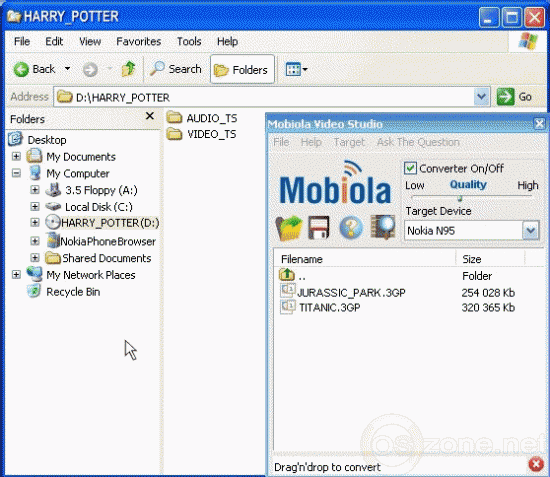
Task: Select the Desktop icon in Folders tree
Action: (15, 139)
